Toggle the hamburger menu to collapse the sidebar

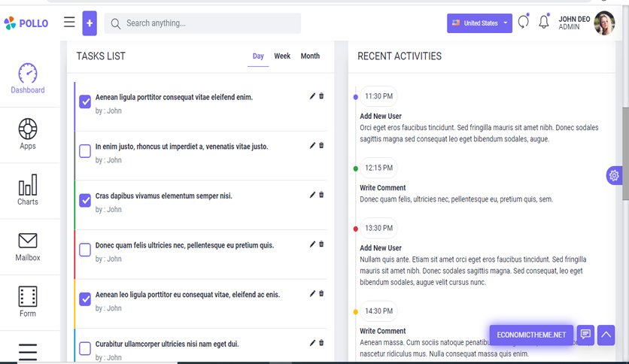[69, 22]
